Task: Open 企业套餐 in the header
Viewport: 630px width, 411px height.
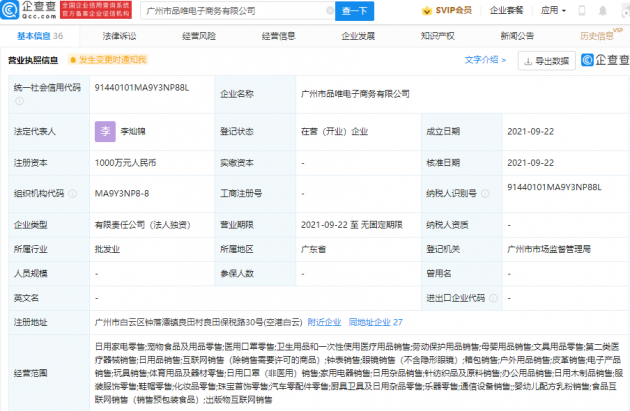Action: click(x=506, y=10)
